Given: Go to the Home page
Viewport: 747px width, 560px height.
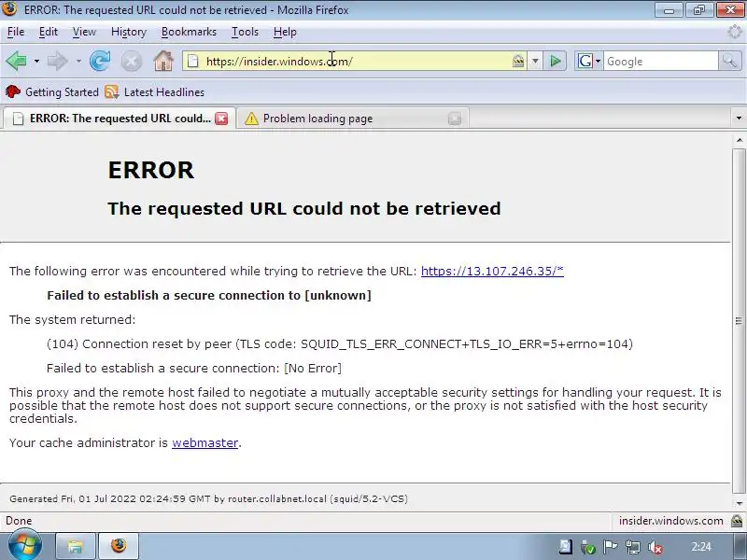Looking at the screenshot, I should (163, 61).
